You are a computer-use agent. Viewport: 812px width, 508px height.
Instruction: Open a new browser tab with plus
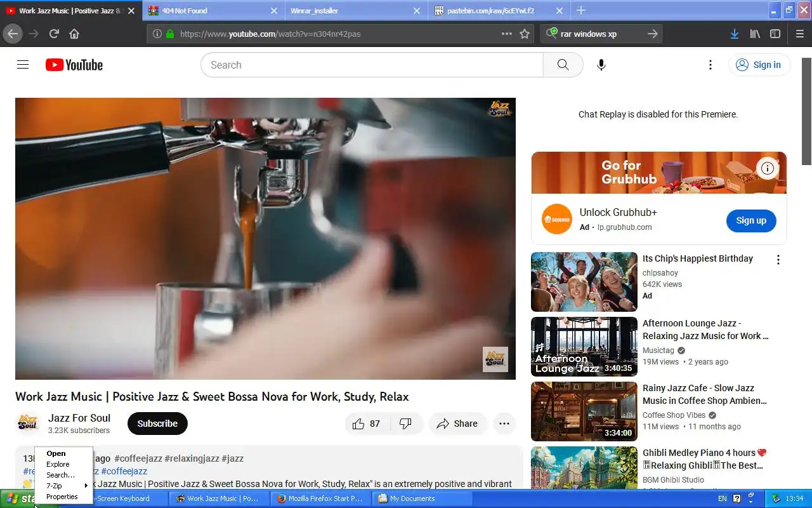click(581, 10)
